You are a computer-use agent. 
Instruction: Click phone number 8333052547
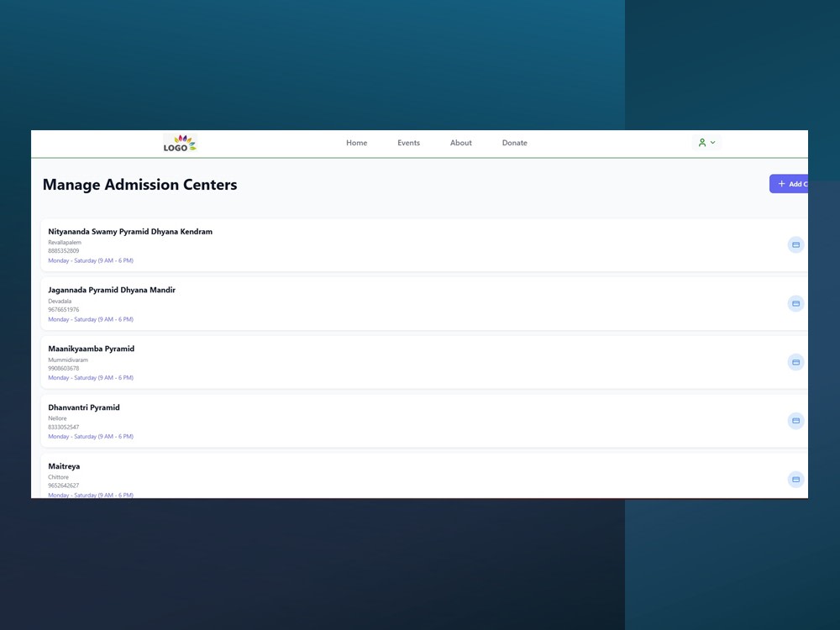(63, 427)
